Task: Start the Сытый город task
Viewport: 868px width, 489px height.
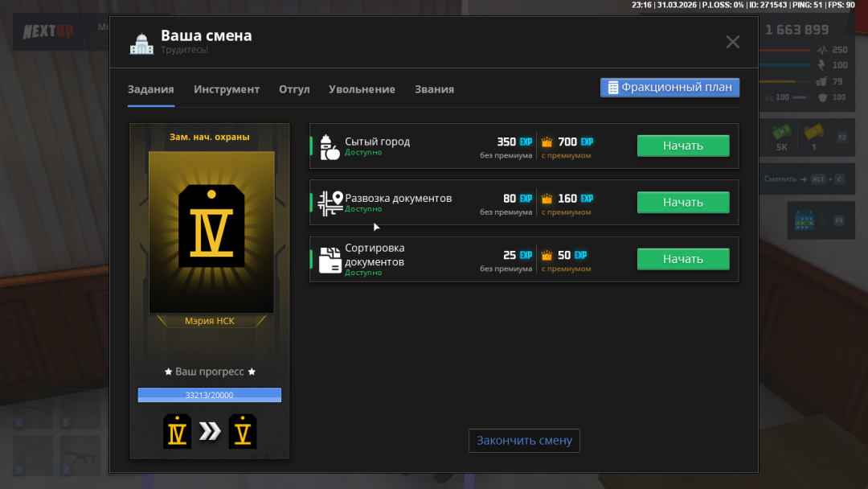Action: (x=682, y=146)
